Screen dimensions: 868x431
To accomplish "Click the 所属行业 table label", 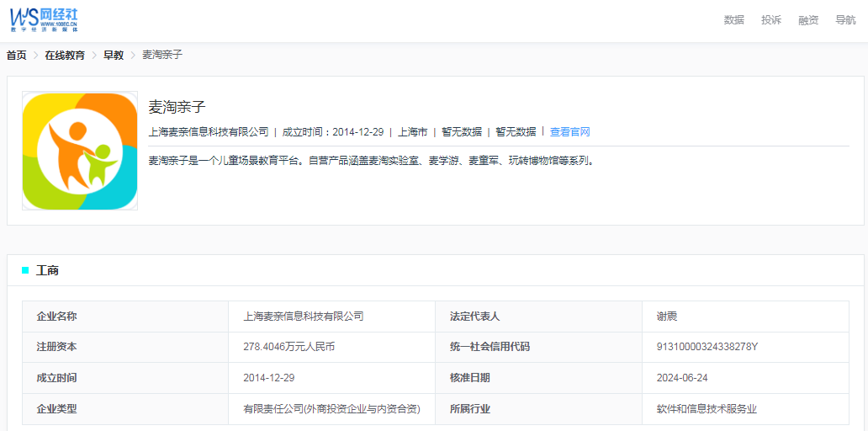I will 470,409.
